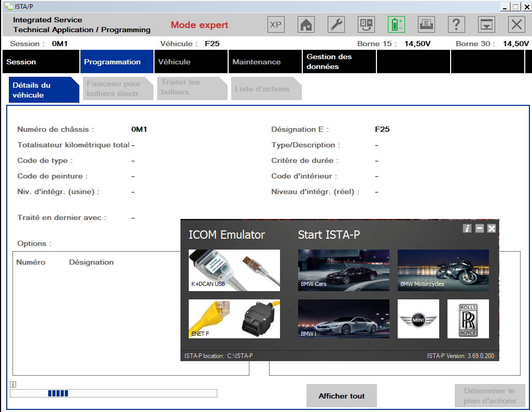Open the Session menu
This screenshot has width=532, height=412.
pos(40,62)
